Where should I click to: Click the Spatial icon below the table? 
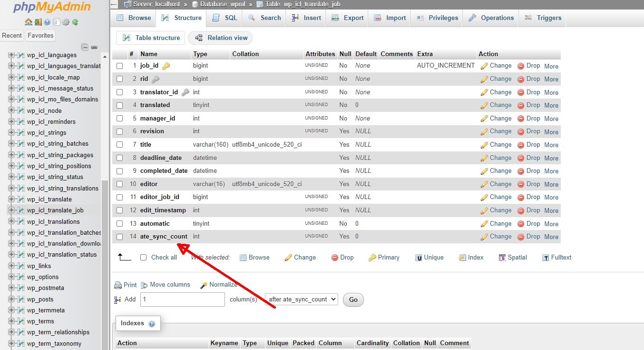[502, 258]
